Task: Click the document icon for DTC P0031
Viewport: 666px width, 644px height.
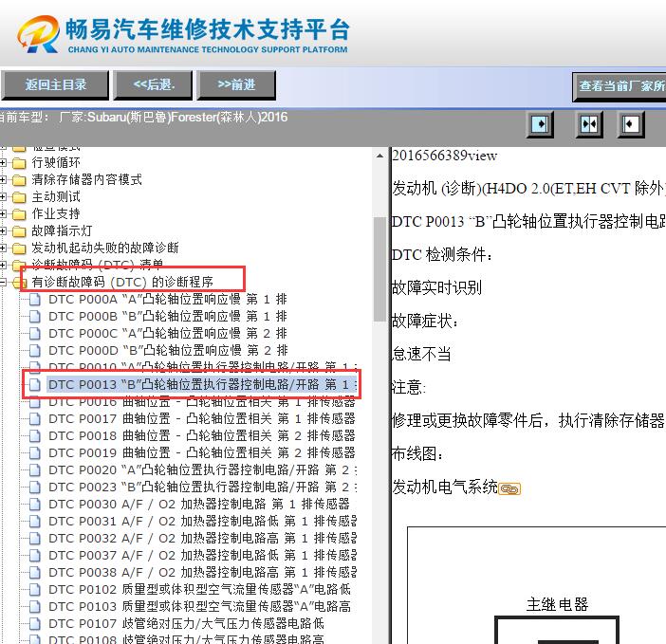Action: point(35,521)
